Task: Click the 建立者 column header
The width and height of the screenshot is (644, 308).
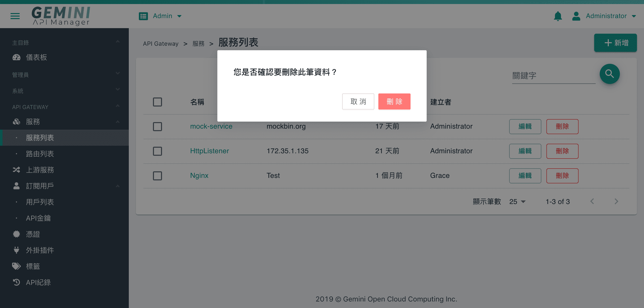Action: point(441,102)
